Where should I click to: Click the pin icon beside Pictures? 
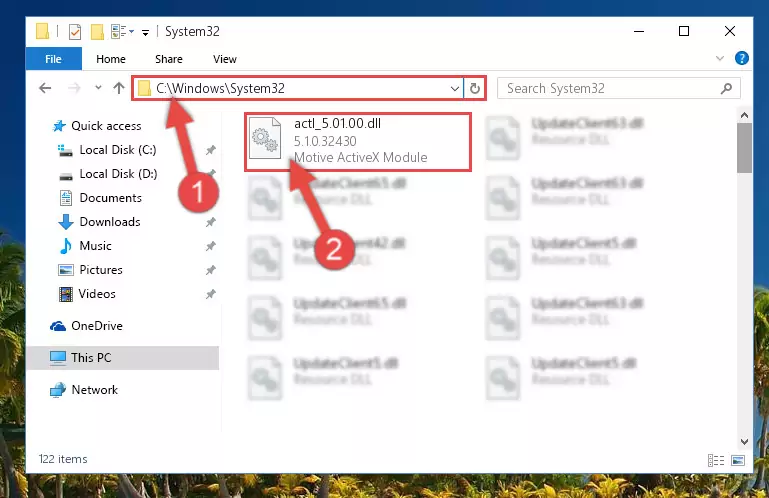210,270
